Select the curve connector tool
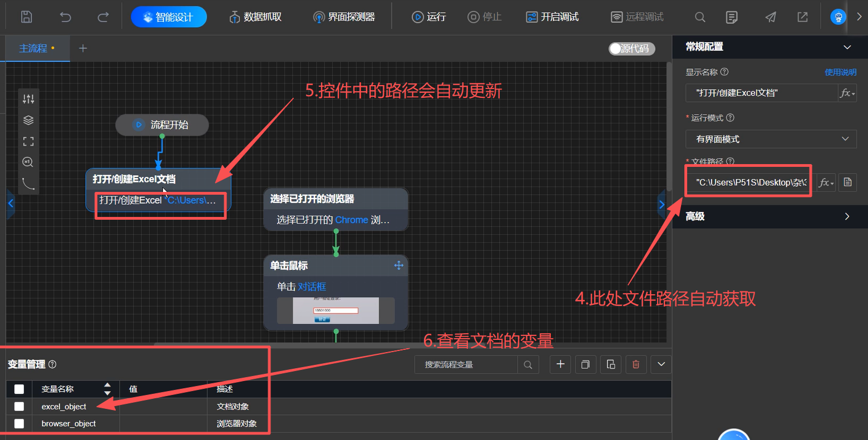Screen dimensions: 868x440 point(28,183)
